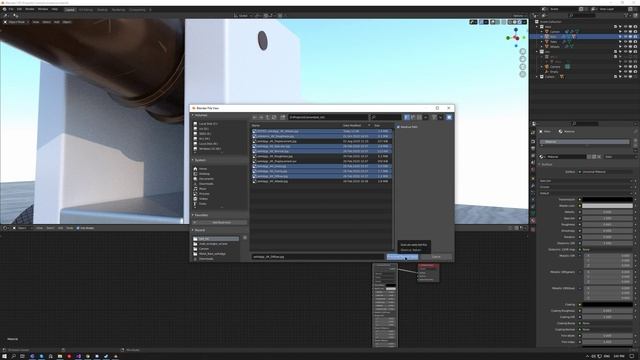
Task: Open Windows Task View
Action: (22, 356)
